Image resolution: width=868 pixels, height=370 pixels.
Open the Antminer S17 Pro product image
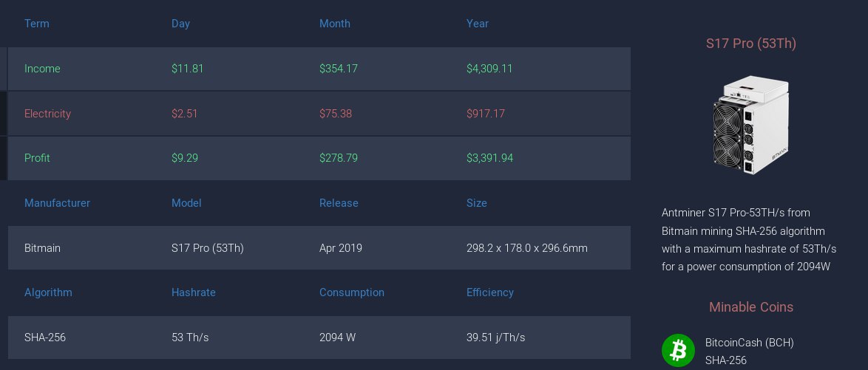click(x=750, y=125)
